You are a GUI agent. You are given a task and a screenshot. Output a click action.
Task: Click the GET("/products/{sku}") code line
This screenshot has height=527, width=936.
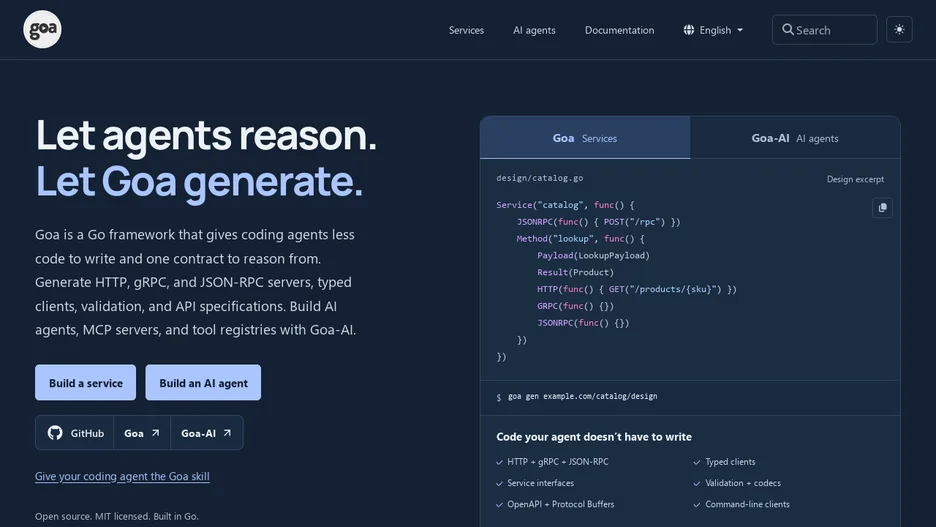click(637, 289)
